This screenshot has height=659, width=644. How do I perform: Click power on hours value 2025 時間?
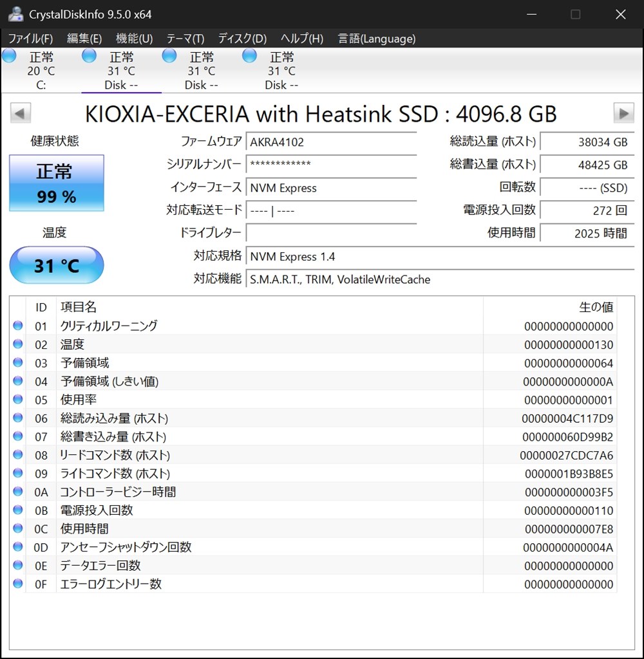(x=587, y=233)
